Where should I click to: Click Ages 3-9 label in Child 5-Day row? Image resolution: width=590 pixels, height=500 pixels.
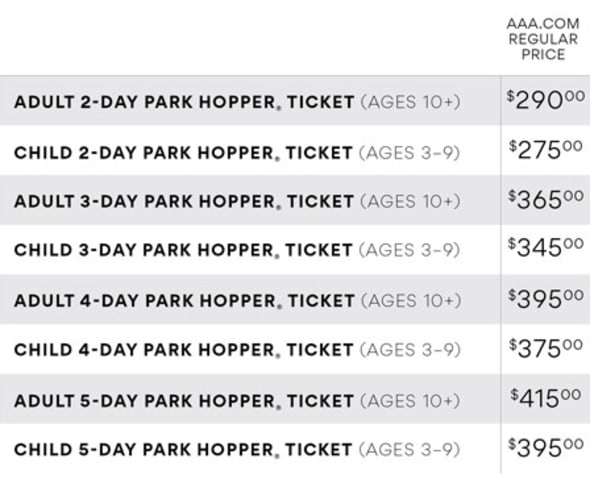(x=409, y=450)
